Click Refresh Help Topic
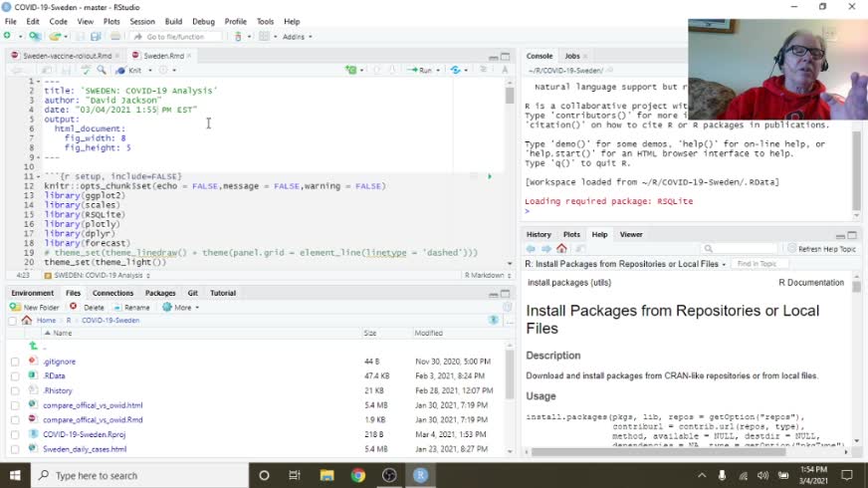 coord(821,249)
